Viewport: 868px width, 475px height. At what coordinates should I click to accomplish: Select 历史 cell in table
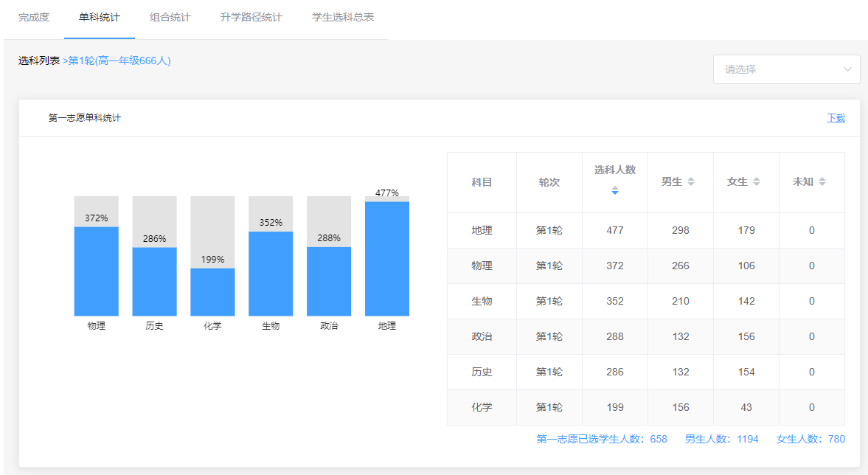pyautogui.click(x=482, y=372)
